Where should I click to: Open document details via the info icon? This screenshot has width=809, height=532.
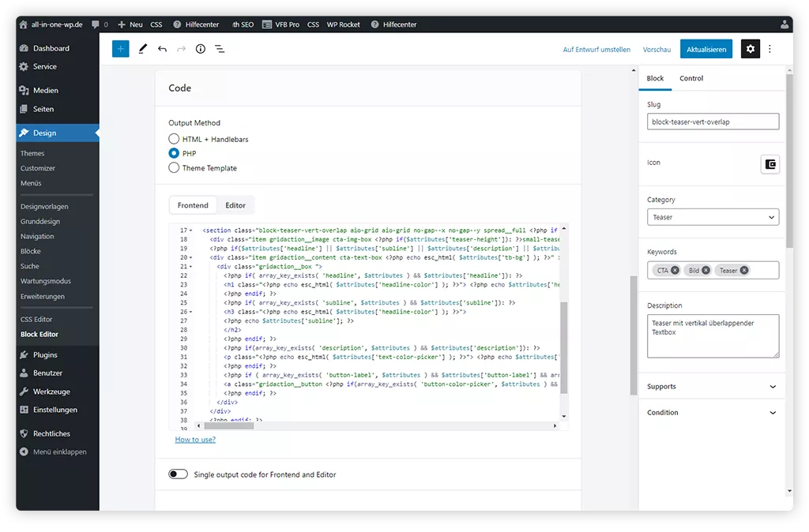pos(200,49)
